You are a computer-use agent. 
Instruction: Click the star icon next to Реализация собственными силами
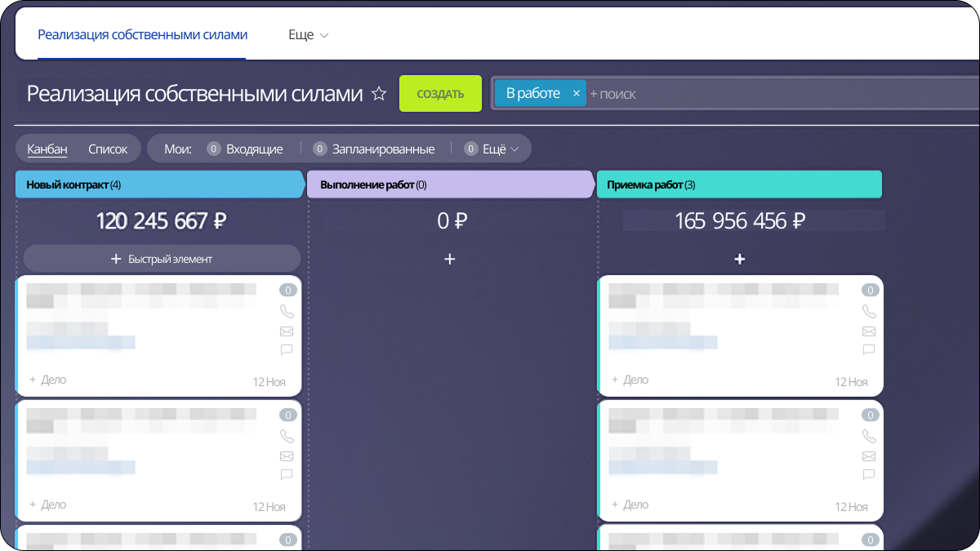(379, 94)
